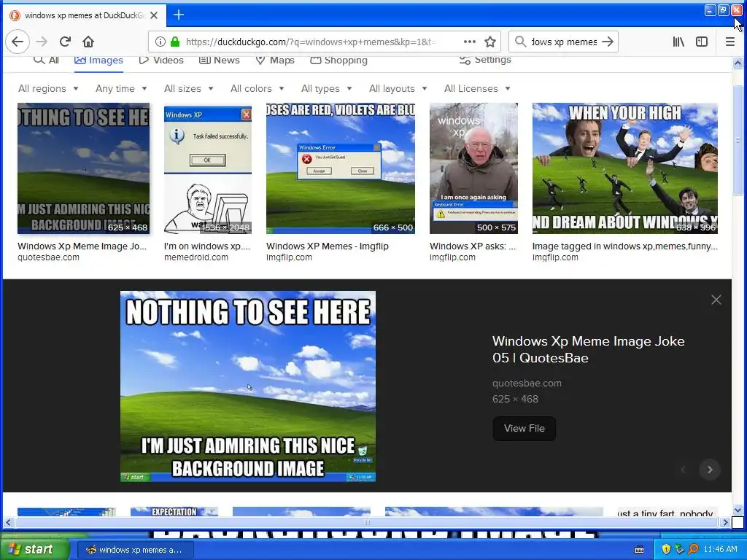Click the horizontal scrollbar right arrow
Image resolution: width=747 pixels, height=560 pixels.
(725, 522)
